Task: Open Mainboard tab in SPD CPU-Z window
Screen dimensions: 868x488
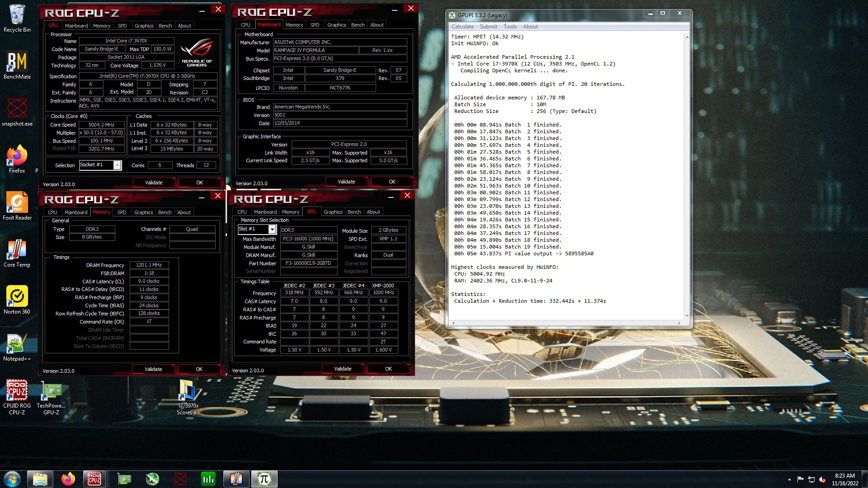Action: click(265, 212)
